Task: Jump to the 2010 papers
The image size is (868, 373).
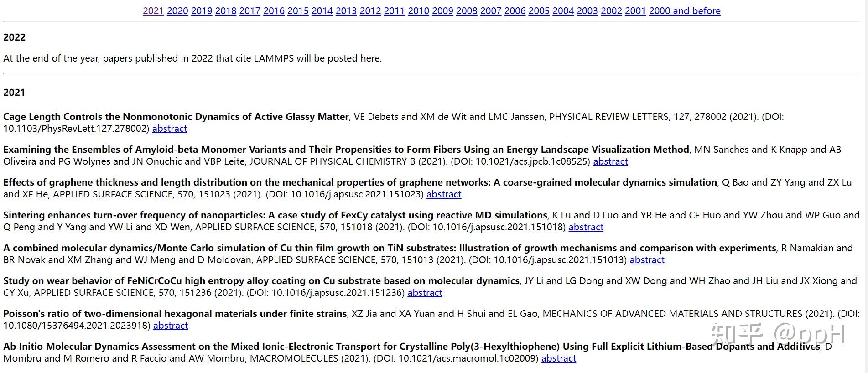Action: 419,11
